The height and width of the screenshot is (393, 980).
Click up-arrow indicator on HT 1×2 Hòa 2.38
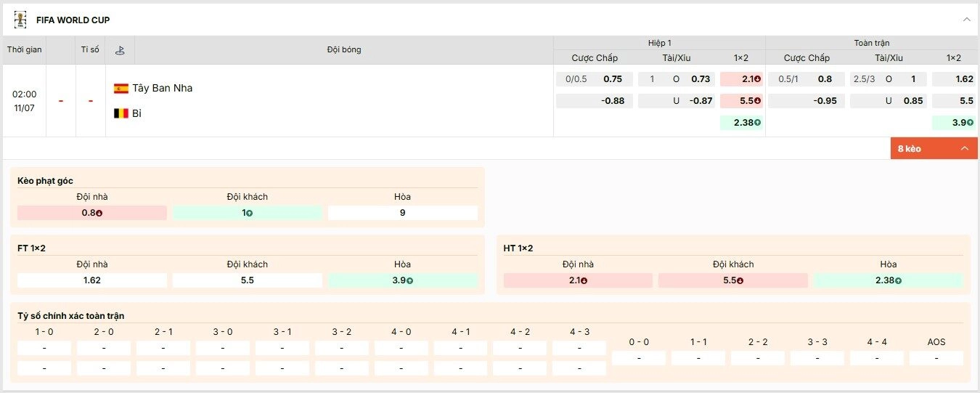(898, 281)
